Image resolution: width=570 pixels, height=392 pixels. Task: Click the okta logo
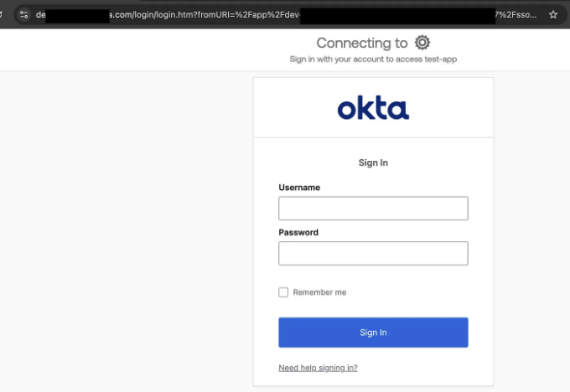pos(373,107)
